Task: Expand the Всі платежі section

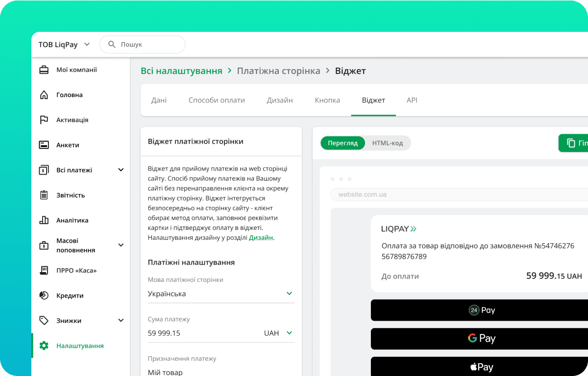Action: [x=121, y=170]
